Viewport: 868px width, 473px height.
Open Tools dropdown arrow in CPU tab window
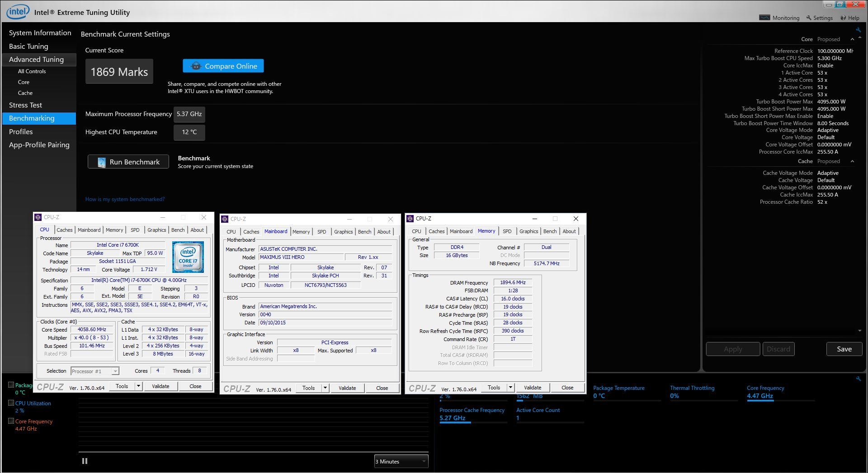[x=138, y=386]
